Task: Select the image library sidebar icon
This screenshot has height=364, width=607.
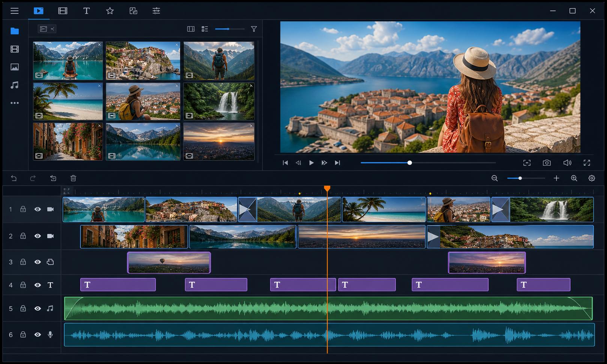Action: pos(15,67)
